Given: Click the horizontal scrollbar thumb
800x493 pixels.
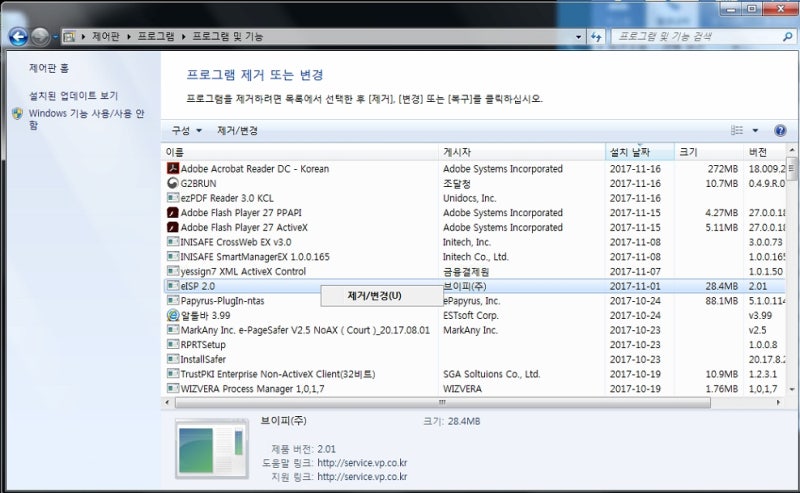Looking at the screenshot, I should tap(442, 403).
